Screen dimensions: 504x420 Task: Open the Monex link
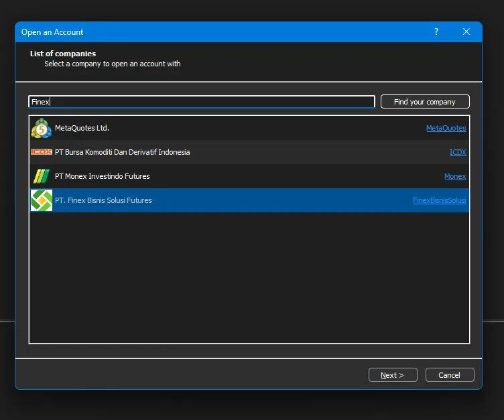(455, 176)
